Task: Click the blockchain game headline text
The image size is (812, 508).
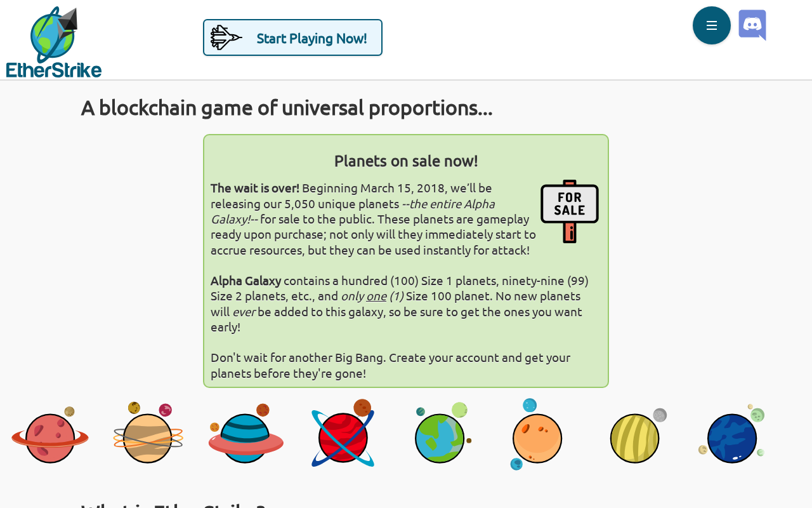Action: tap(287, 108)
